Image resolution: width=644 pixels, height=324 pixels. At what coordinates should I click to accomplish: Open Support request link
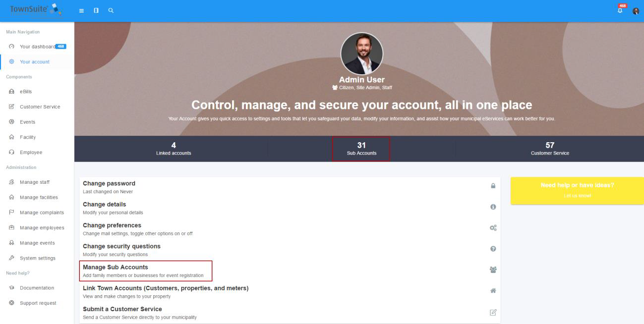point(37,303)
